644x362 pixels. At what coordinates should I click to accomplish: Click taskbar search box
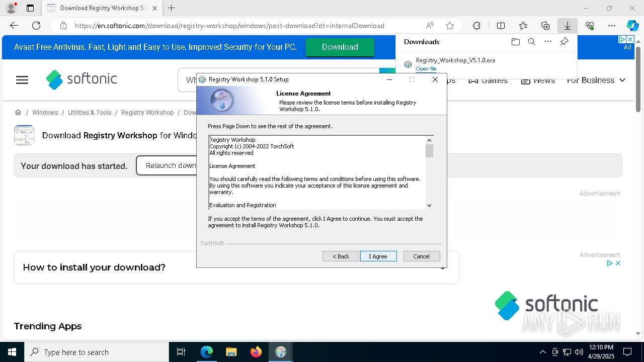point(97,352)
